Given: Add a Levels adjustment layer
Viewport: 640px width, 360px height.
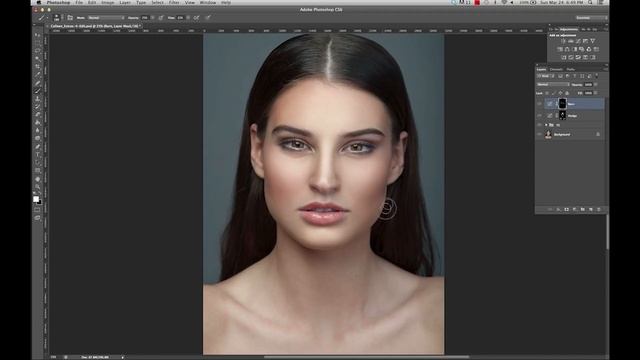Looking at the screenshot, I should pos(571,41).
